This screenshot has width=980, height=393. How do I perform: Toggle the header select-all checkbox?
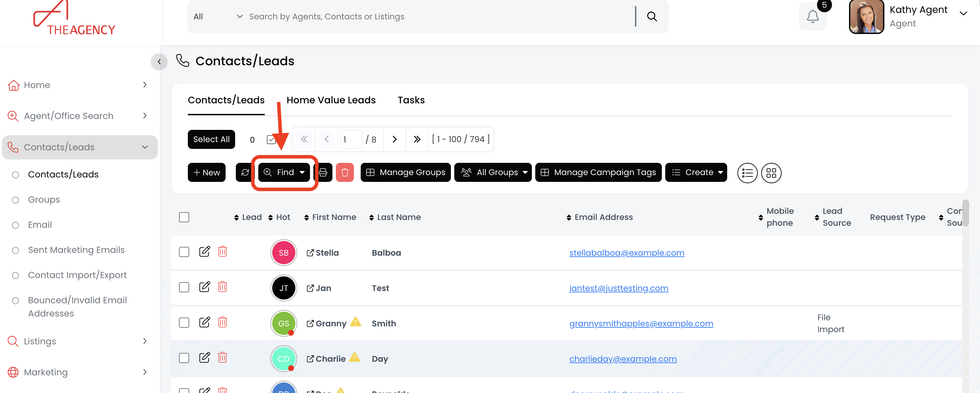coord(184,217)
